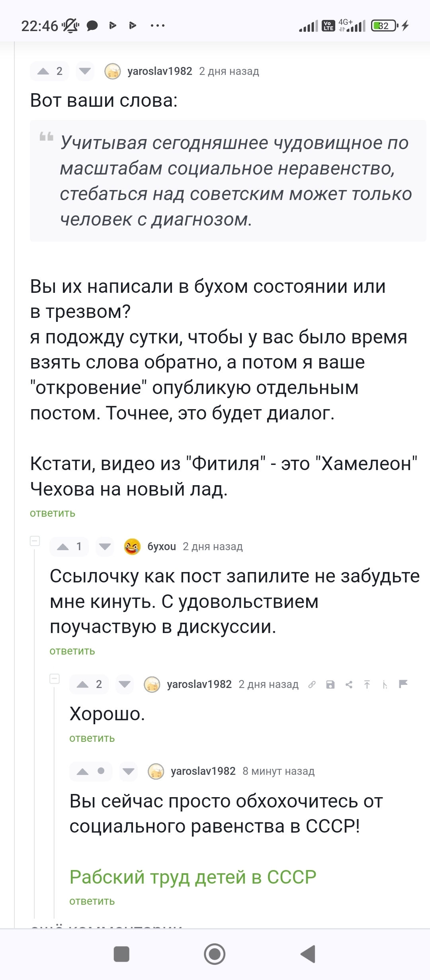The image size is (430, 980).
Task: Report the "Хорошо." comment with flag
Action: [x=403, y=684]
